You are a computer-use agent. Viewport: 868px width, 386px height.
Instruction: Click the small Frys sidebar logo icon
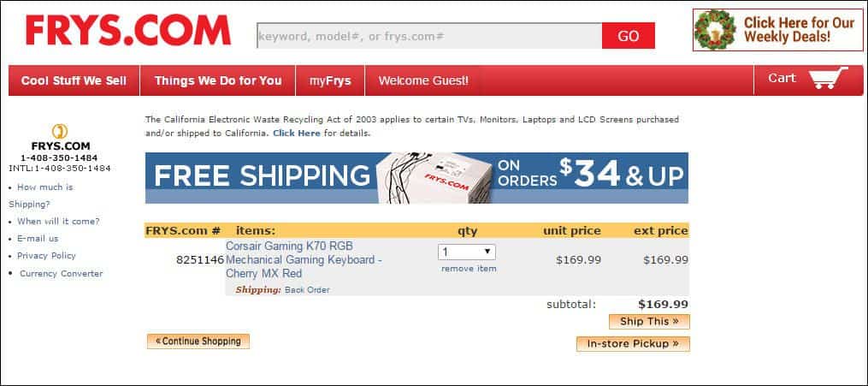tap(60, 132)
